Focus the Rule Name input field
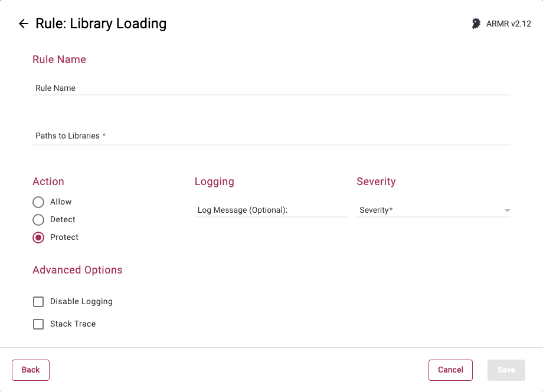 [x=271, y=88]
